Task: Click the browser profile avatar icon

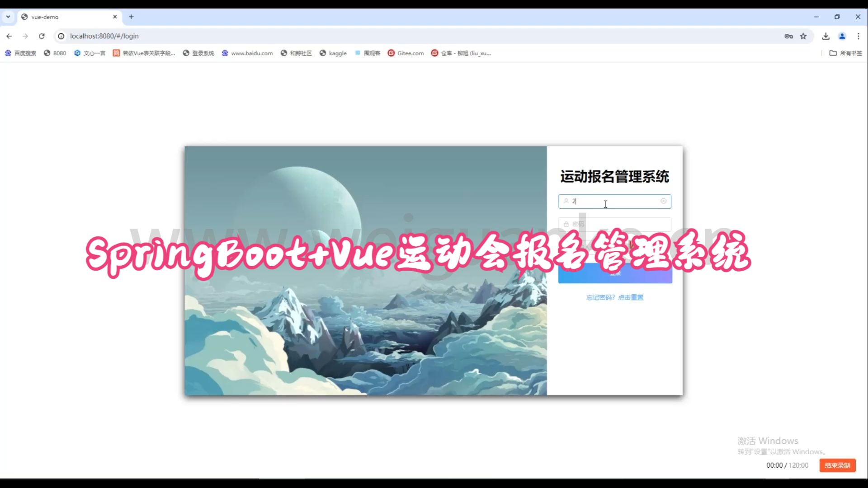Action: [842, 36]
